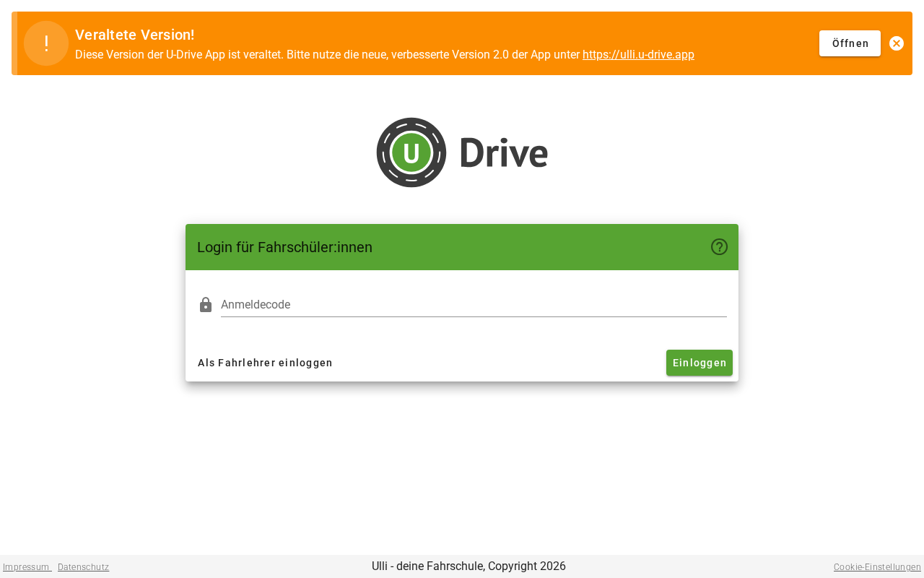The height and width of the screenshot is (578, 924).
Task: Click the lock icon beside Anmeldecode
Action: [x=206, y=305]
